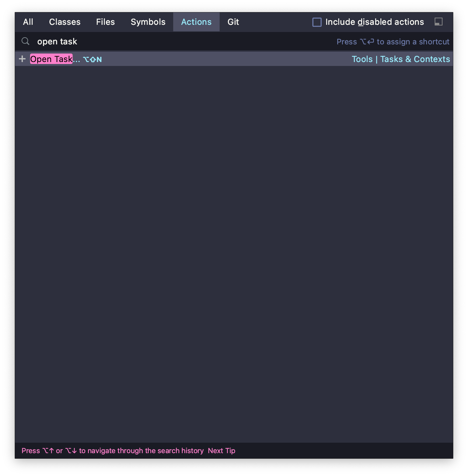Switch to the Files tab
Viewport: 468px width, 476px height.
point(106,22)
